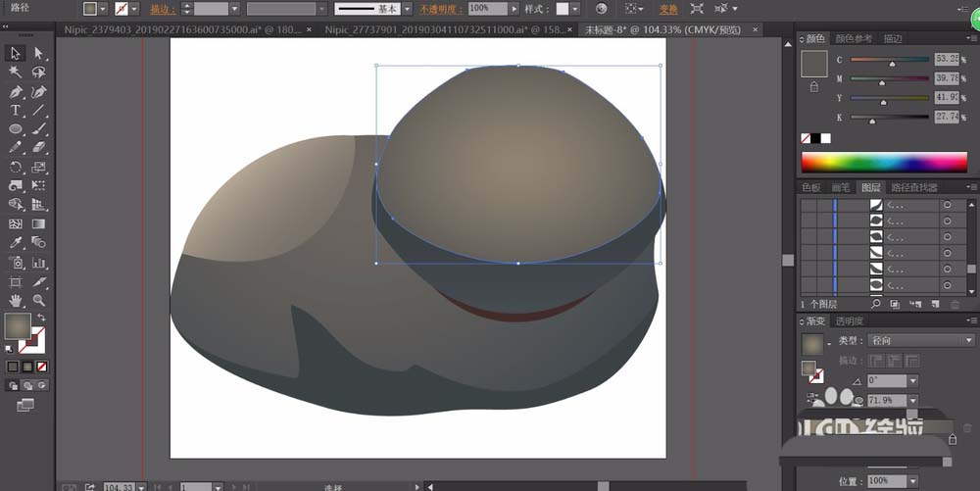Toggle visibility of the first layer row

coord(808,206)
